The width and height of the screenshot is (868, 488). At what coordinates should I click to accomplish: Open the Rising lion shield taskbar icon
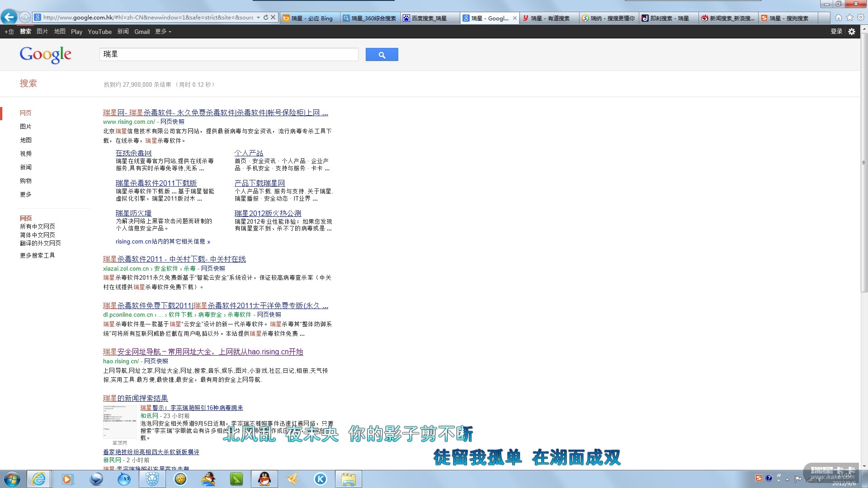152,479
